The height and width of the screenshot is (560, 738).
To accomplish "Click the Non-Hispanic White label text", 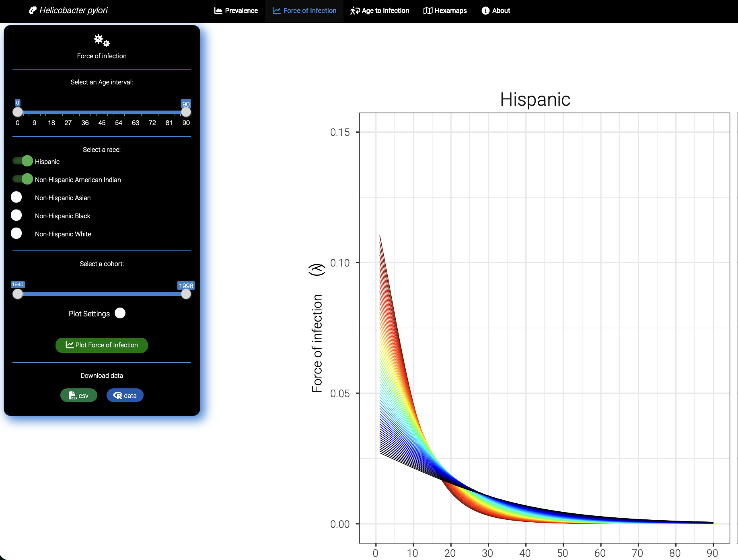I will tap(63, 234).
